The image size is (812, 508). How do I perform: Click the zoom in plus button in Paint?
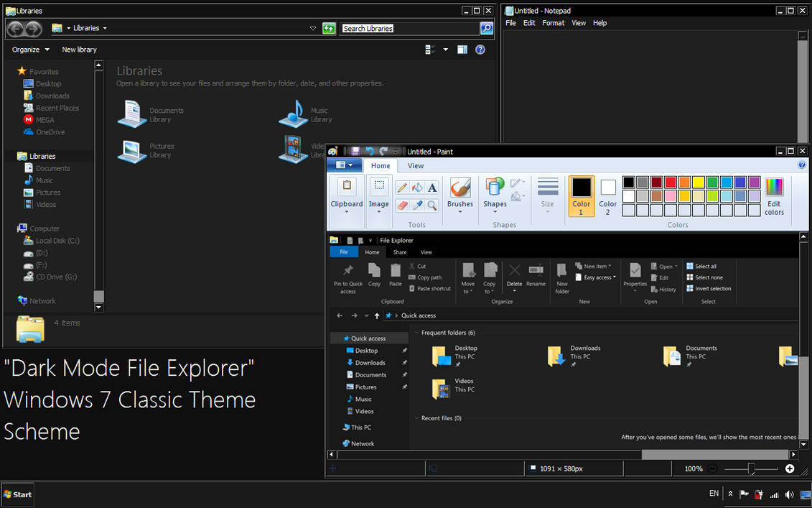[x=789, y=468]
